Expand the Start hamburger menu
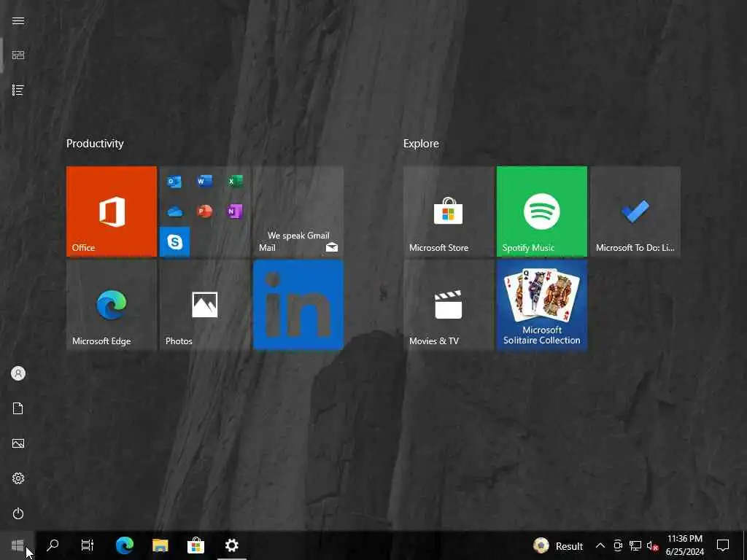This screenshot has width=747, height=560. 18,20
